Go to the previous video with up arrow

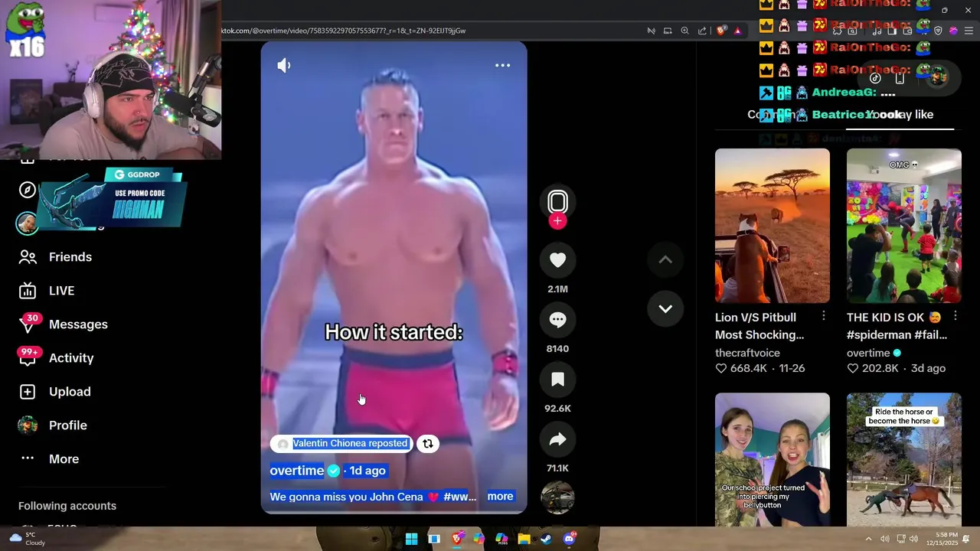pyautogui.click(x=665, y=260)
